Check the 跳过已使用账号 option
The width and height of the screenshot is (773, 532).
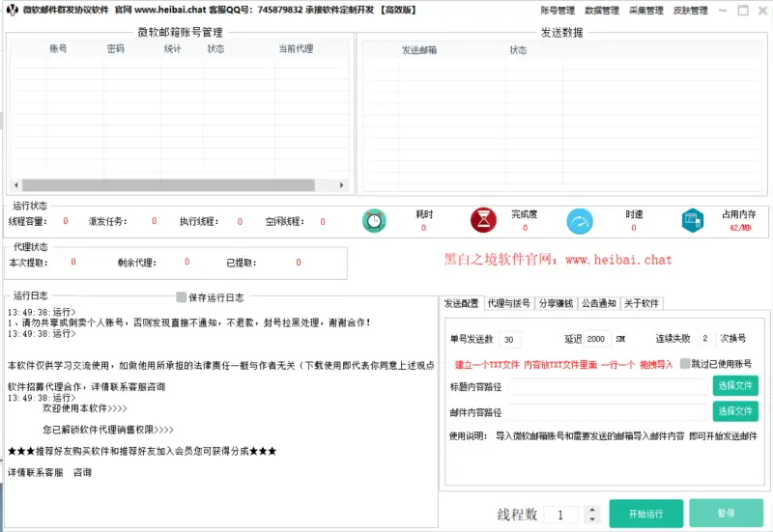point(685,364)
